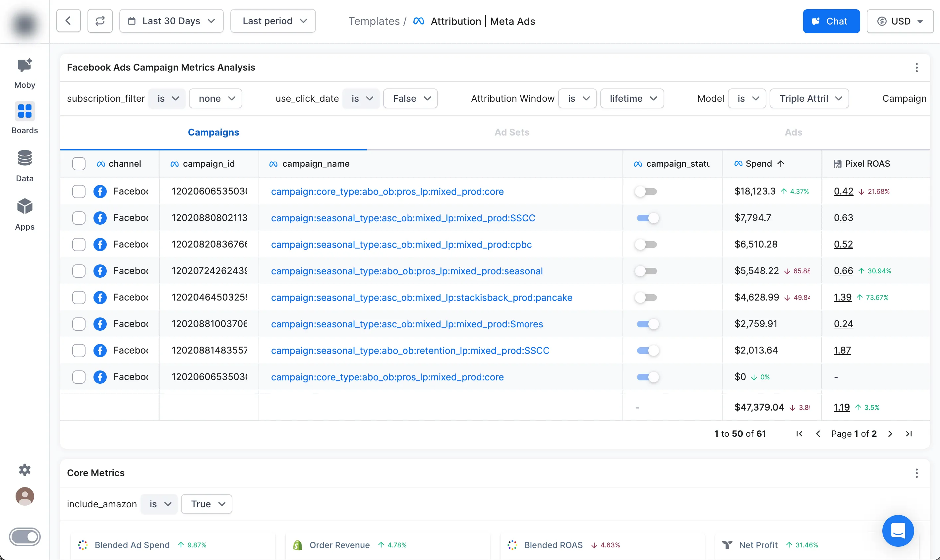Open the Last 30 Days date dropdown
Image resolution: width=940 pixels, height=560 pixels.
[171, 21]
